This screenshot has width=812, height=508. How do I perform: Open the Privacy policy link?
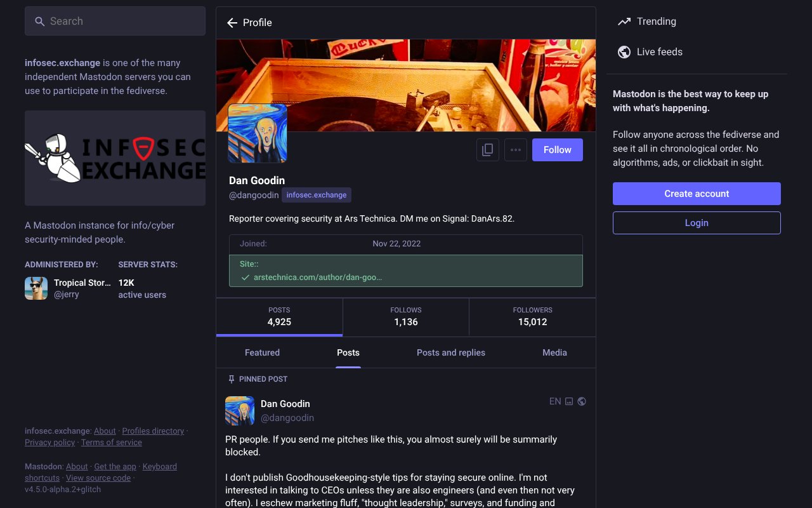pos(49,443)
